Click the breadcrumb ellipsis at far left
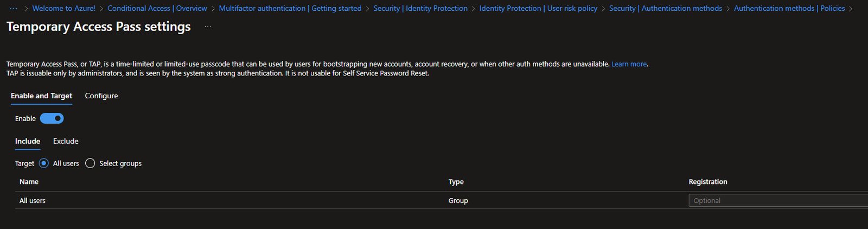This screenshot has width=868, height=229. click(x=14, y=9)
